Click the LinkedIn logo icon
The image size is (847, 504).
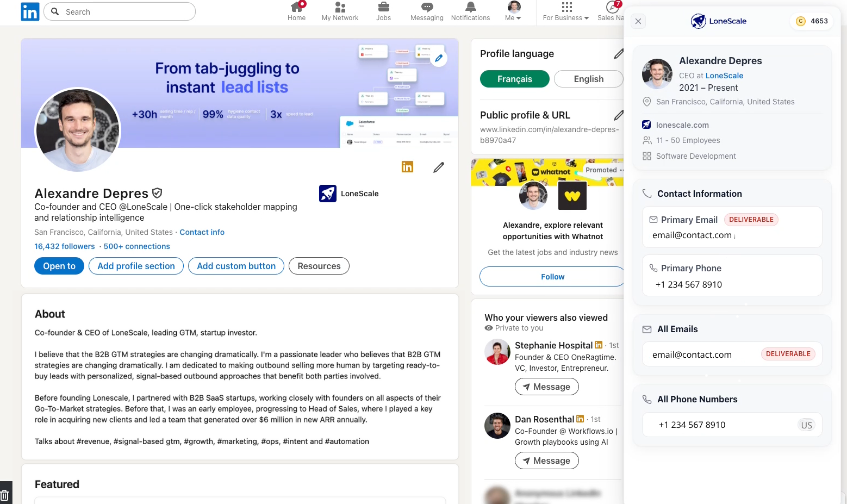30,11
